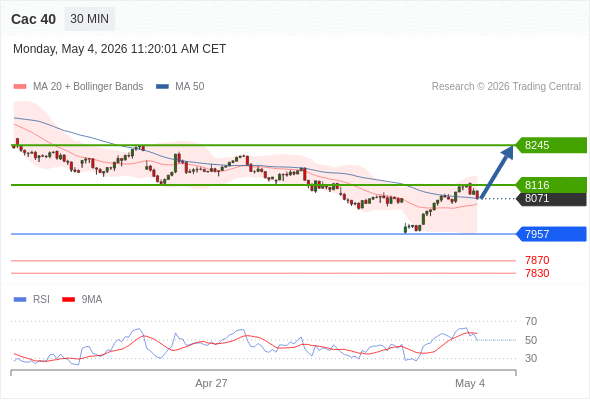Click the Apr 27 date axis label
The image size is (590, 400).
point(211,383)
